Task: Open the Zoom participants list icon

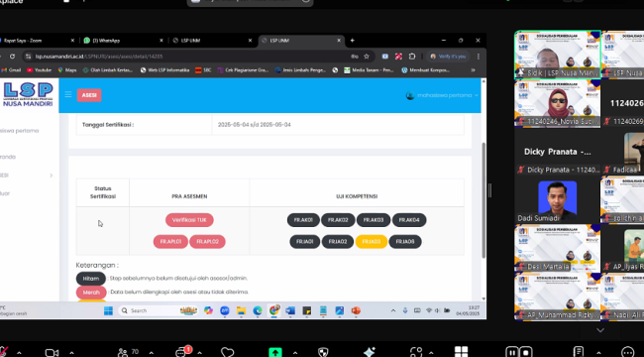Action: coord(123,352)
